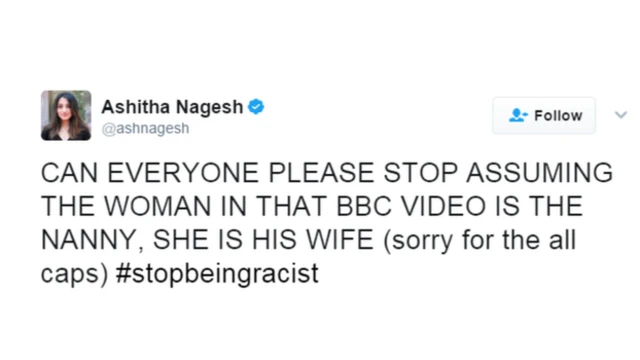The image size is (640, 360).
Task: Click the word Nagesh in the display name
Action: click(x=209, y=108)
